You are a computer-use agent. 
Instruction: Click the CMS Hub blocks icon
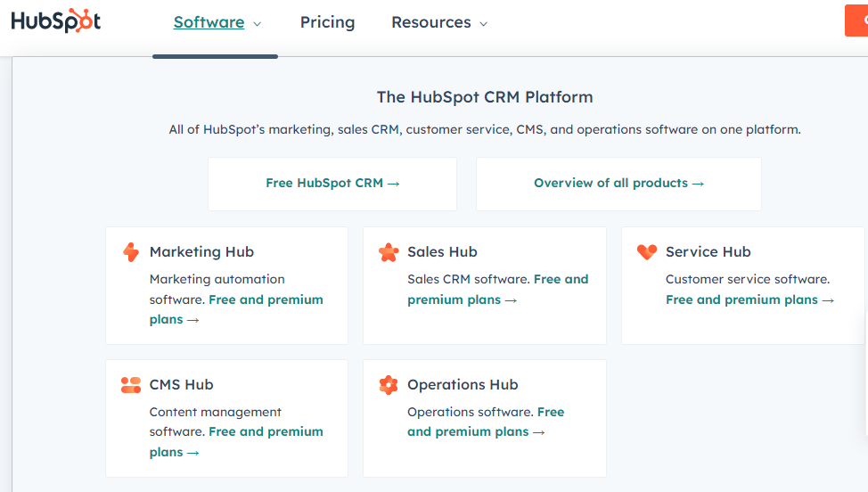pos(131,385)
